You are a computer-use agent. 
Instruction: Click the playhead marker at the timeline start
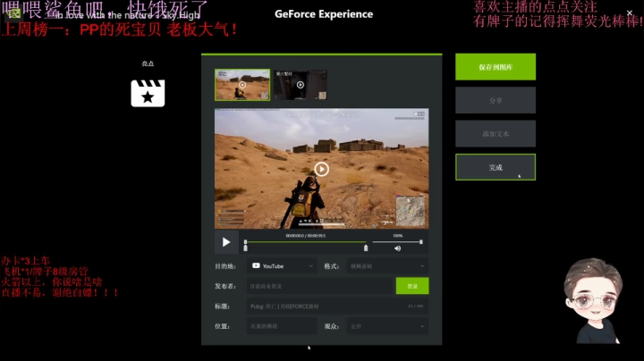click(x=246, y=242)
